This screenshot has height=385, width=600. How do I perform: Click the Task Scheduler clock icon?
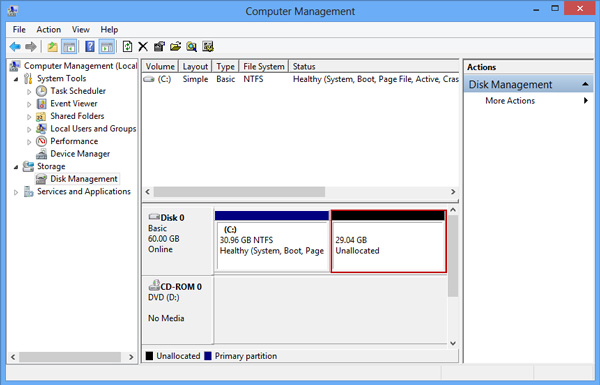click(41, 91)
